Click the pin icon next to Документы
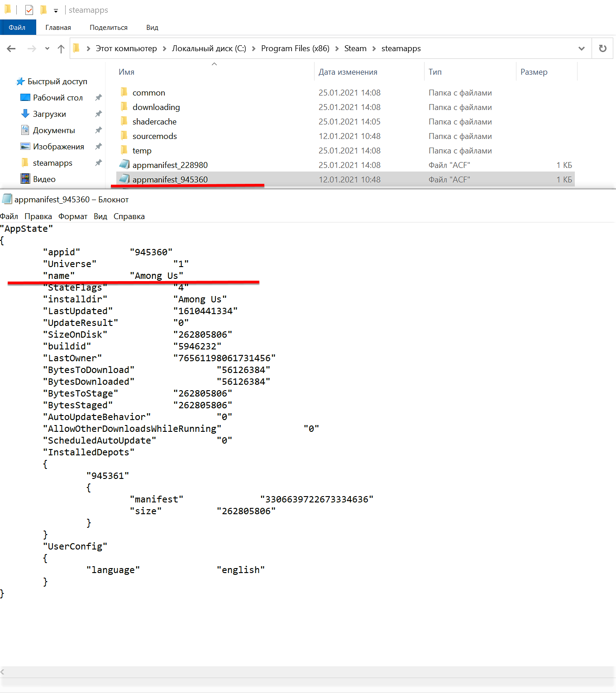This screenshot has width=616, height=693. click(98, 130)
